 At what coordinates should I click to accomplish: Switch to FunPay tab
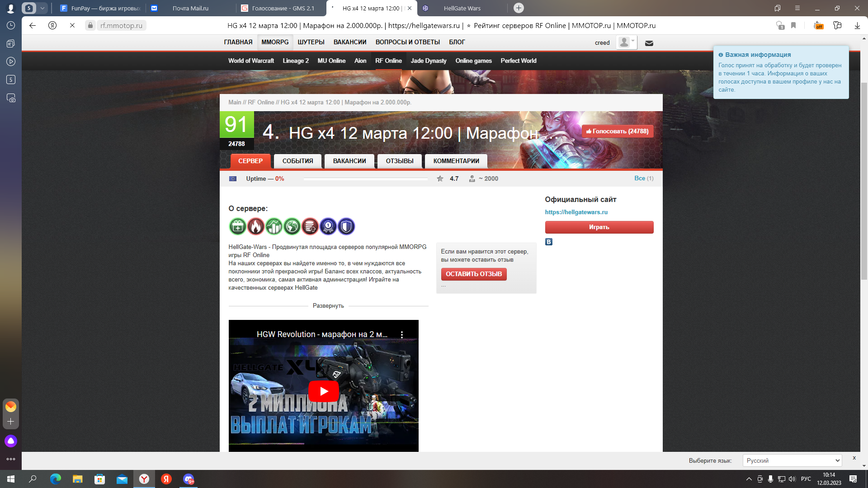click(100, 8)
